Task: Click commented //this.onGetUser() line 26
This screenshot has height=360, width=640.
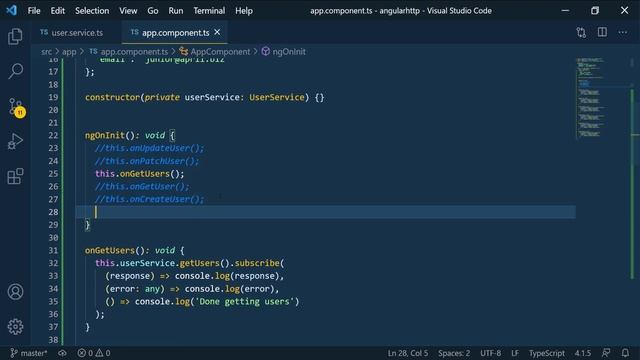Action: [142, 187]
